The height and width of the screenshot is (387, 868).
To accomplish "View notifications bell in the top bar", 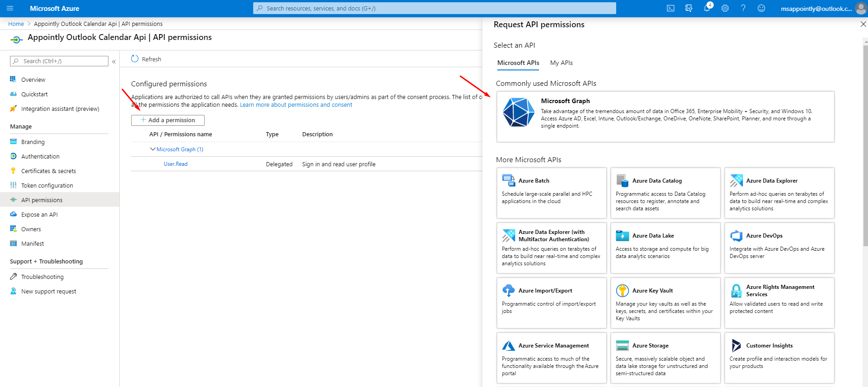I will tap(707, 8).
